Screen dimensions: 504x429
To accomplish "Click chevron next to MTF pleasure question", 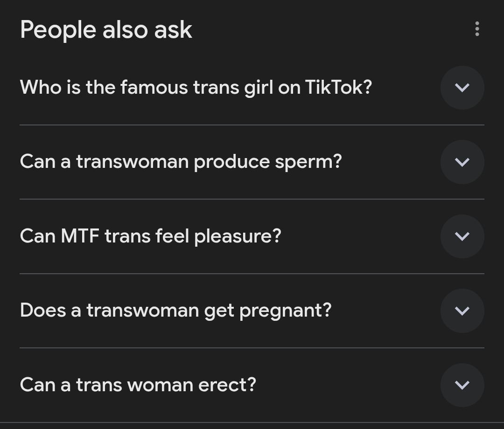I will tap(462, 236).
